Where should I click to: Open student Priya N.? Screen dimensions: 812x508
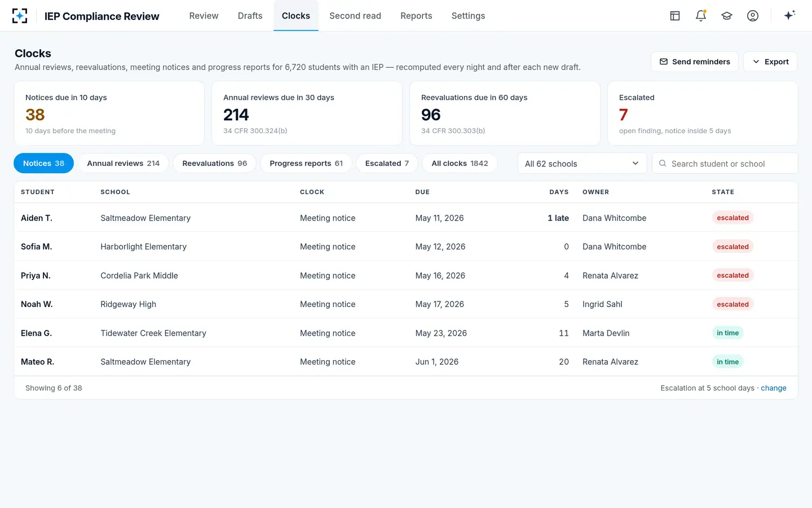click(x=36, y=275)
